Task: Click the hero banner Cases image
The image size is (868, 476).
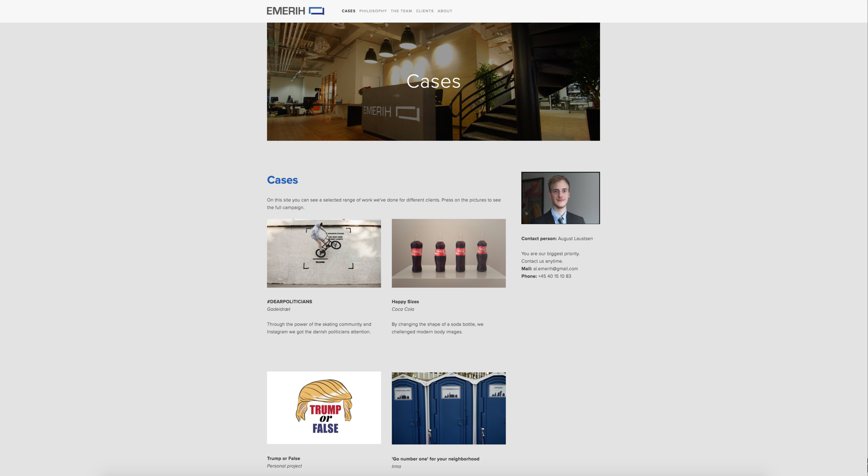Action: pos(433,82)
